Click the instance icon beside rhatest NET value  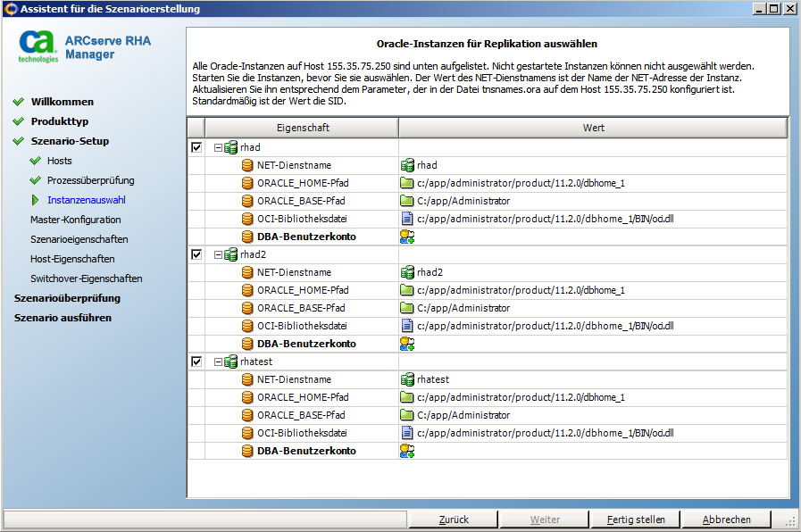coord(408,379)
